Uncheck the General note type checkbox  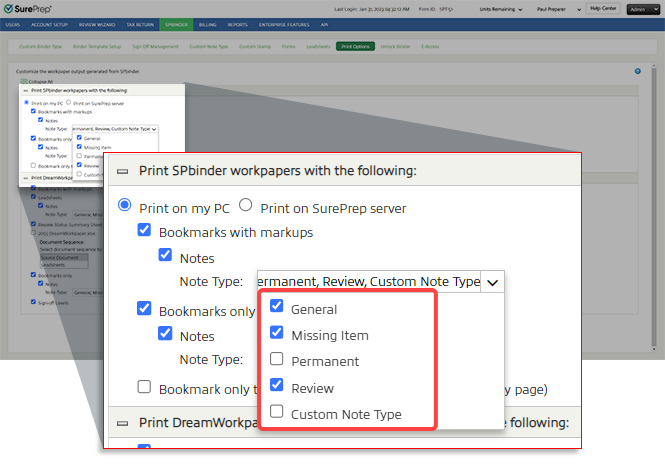pos(277,308)
